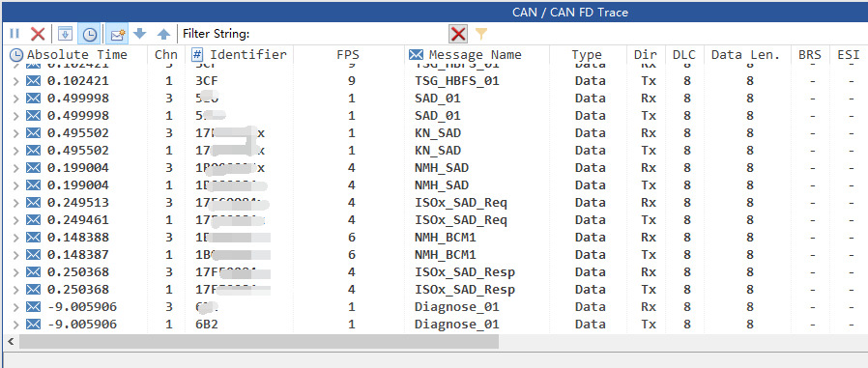This screenshot has height=368, width=868.
Task: Select the NMH_BCM1 Rx message name
Action: [445, 238]
